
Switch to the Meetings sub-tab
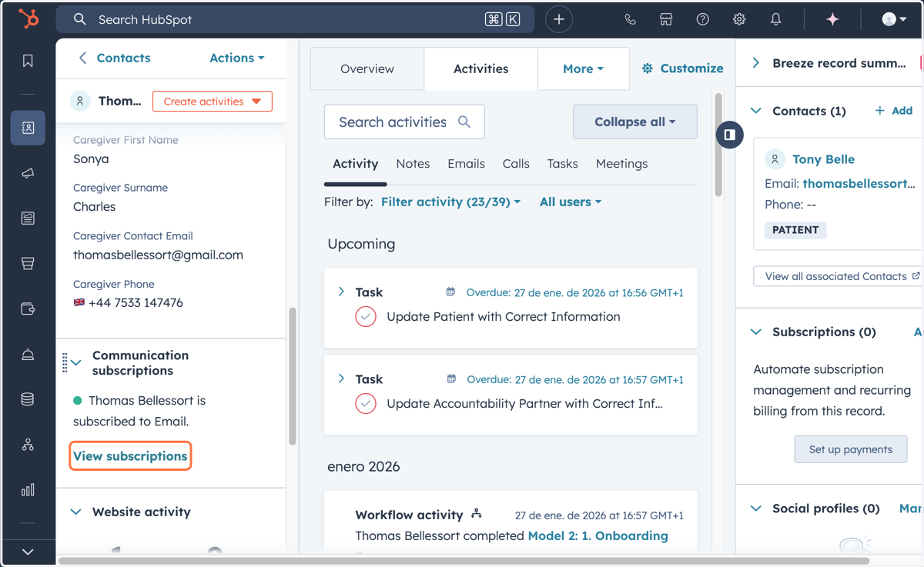pos(621,164)
